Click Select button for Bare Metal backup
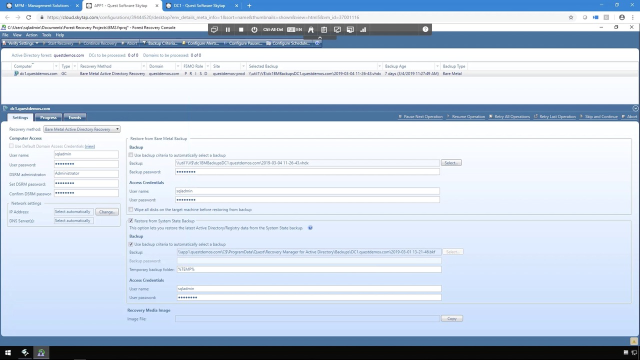 coord(451,163)
